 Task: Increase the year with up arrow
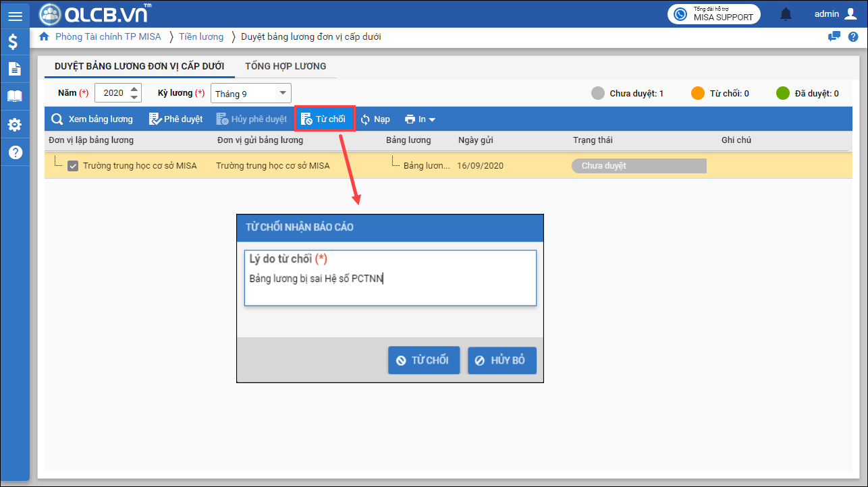pos(134,89)
